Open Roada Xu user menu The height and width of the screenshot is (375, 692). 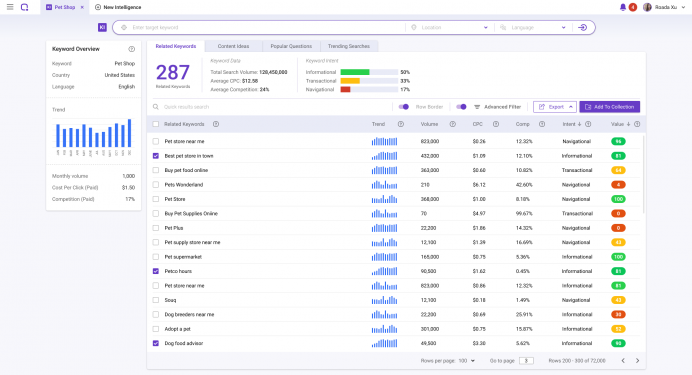tap(665, 7)
